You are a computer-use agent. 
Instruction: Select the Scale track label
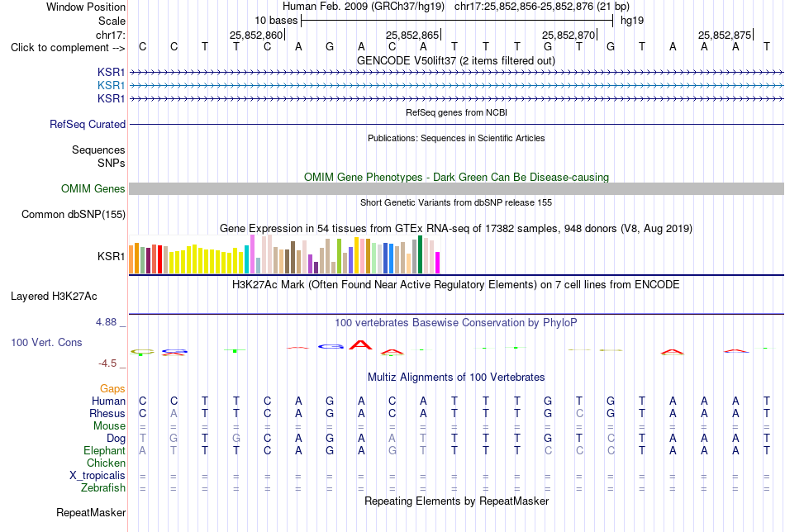click(112, 21)
